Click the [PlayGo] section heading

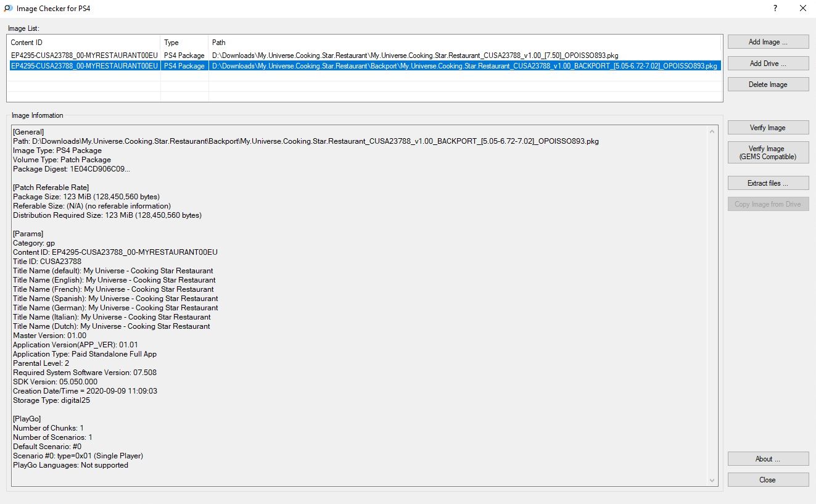point(28,419)
